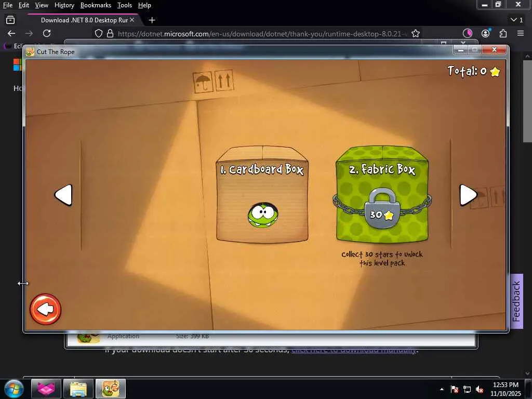Click the pink circular toolbar icon
532x399 pixels.
(468, 33)
